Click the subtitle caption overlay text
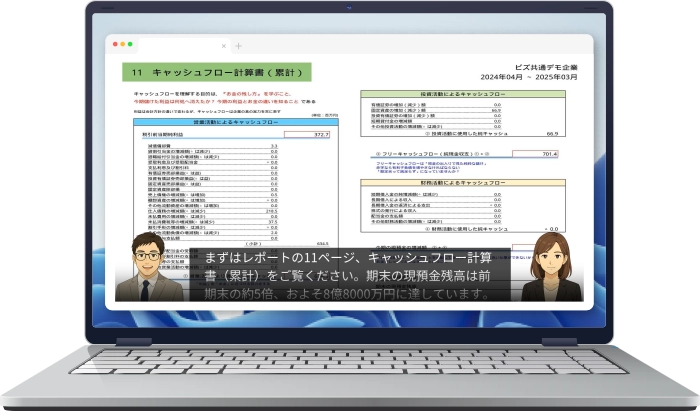The width and height of the screenshot is (700, 411). point(350,275)
